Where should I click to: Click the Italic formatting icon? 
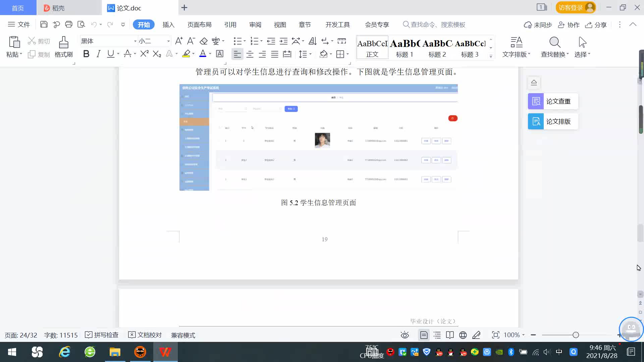[x=98, y=54]
